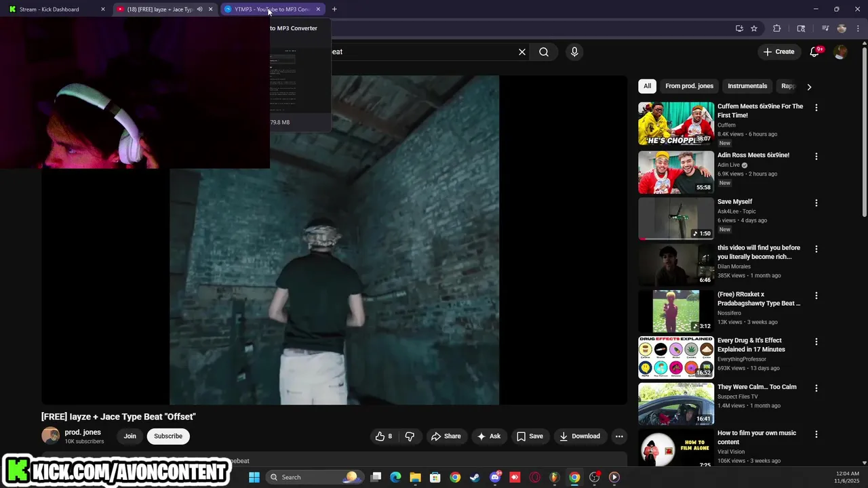Open prod. jones channel name link
Viewport: 868px width, 488px height.
click(x=83, y=432)
